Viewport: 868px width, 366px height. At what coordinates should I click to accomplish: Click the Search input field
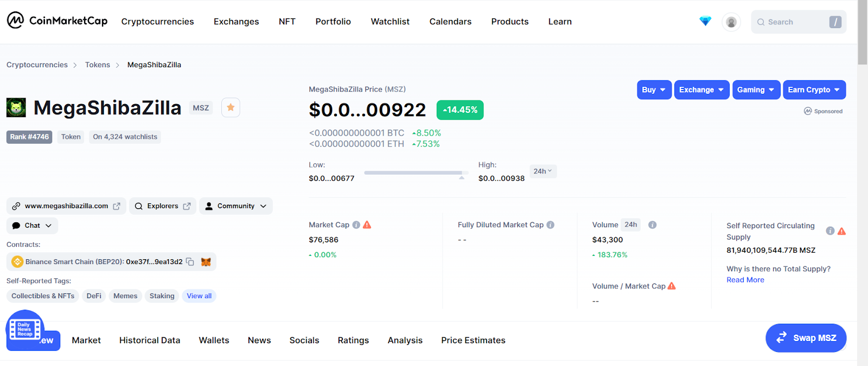pos(799,22)
